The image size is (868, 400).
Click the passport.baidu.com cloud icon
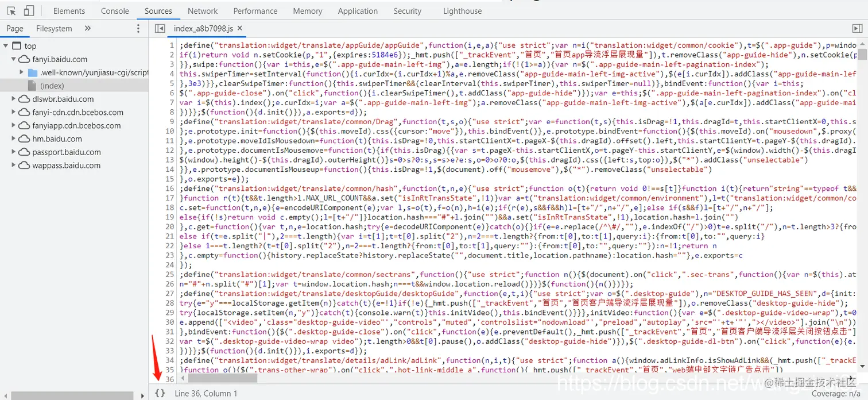tap(24, 152)
